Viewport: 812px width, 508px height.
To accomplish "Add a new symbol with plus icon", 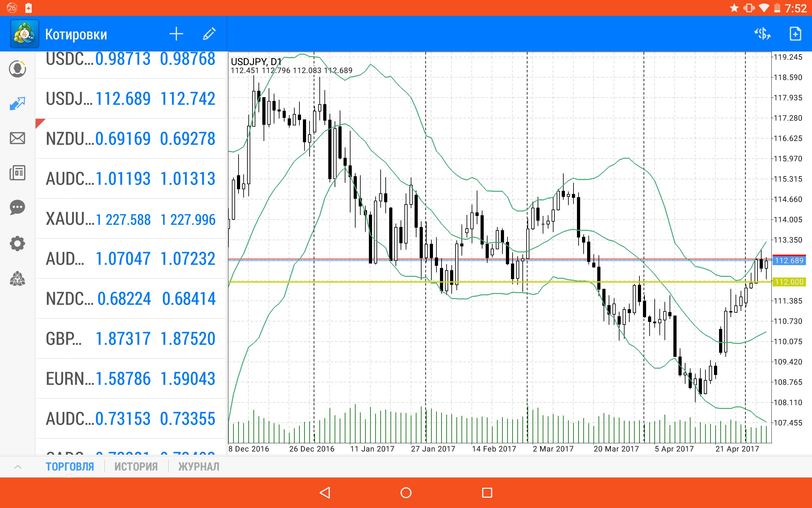I will (x=176, y=34).
